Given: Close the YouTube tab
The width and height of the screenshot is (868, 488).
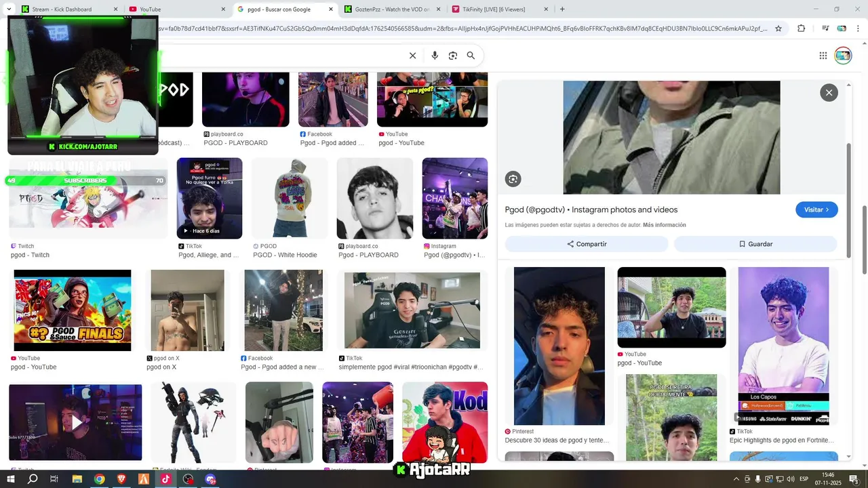Looking at the screenshot, I should coord(223,9).
